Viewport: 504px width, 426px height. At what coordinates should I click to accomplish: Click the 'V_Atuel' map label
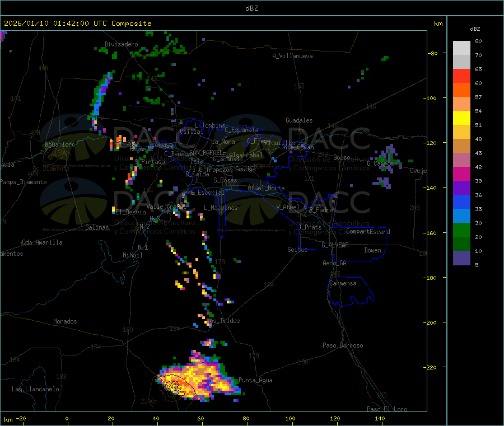click(288, 207)
